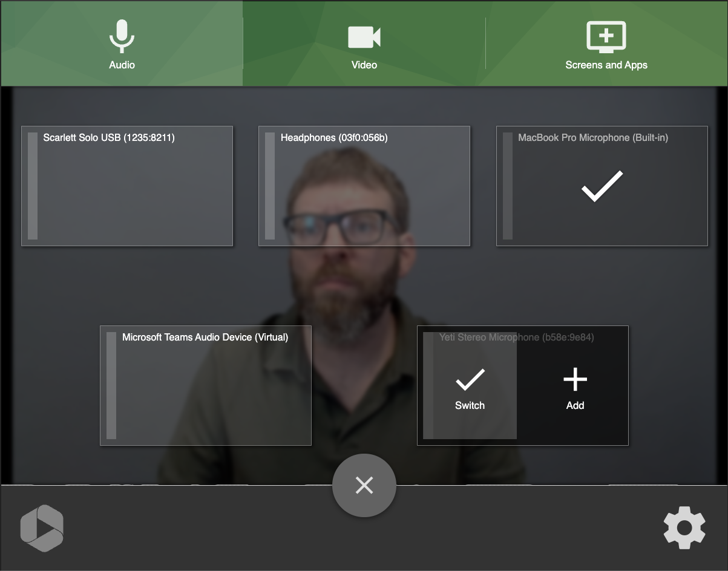
Task: Add the Yeti Stereo Microphone source
Action: pos(575,389)
